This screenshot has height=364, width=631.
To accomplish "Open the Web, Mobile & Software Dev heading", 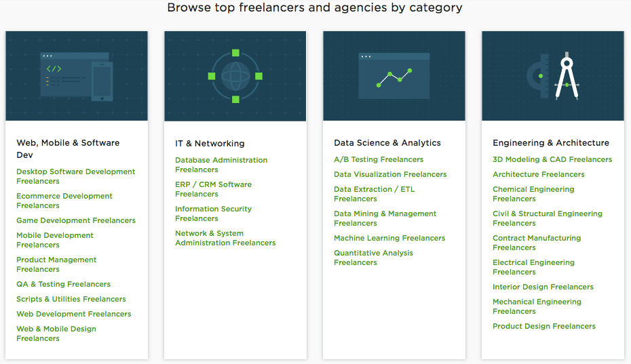I will [68, 149].
